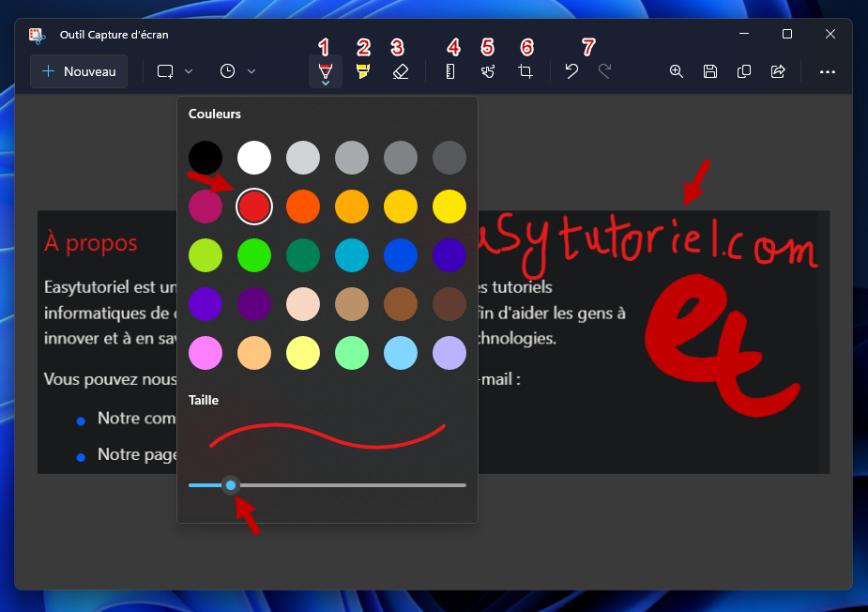868x612 pixels.
Task: Select the cyan blue swatch
Action: coord(352,255)
